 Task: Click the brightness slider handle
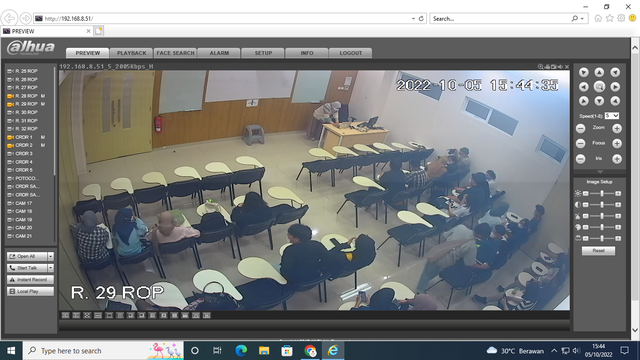click(x=602, y=193)
